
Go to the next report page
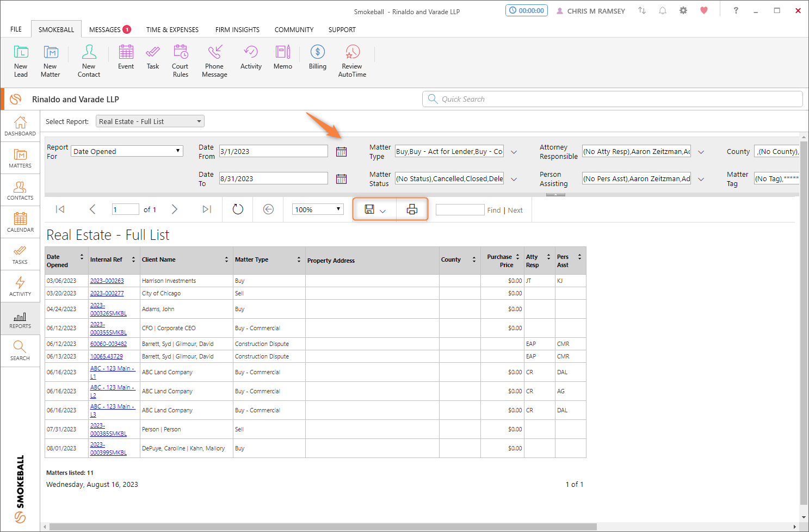coord(175,209)
